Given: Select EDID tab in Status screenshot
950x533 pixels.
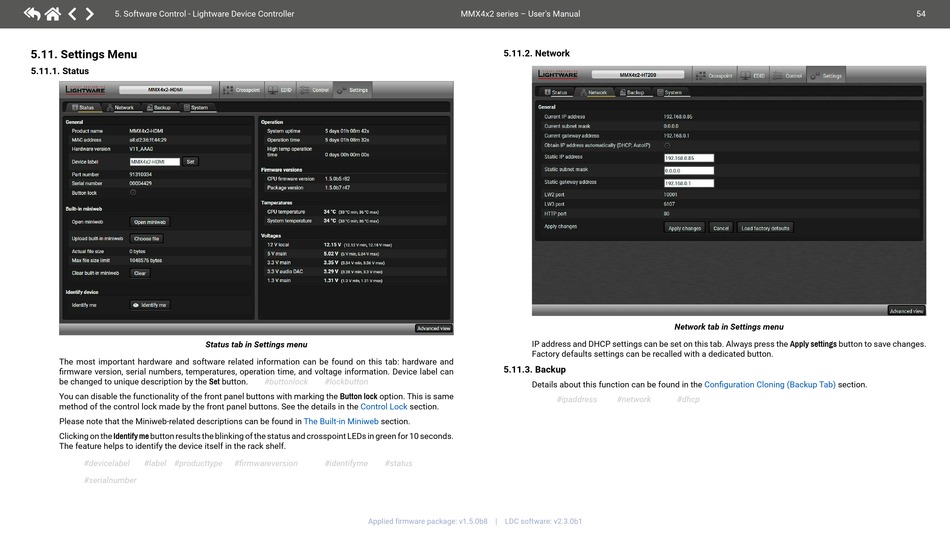Looking at the screenshot, I should click(x=280, y=90).
